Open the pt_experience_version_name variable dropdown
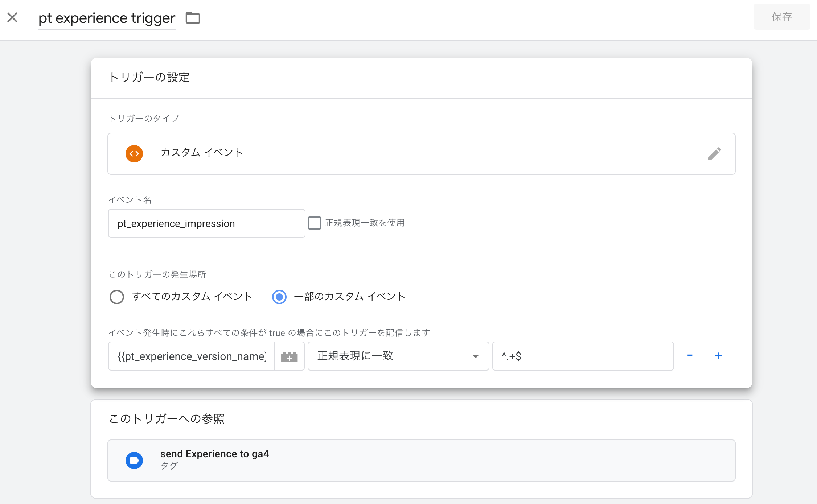This screenshot has height=504, width=817. (192, 356)
